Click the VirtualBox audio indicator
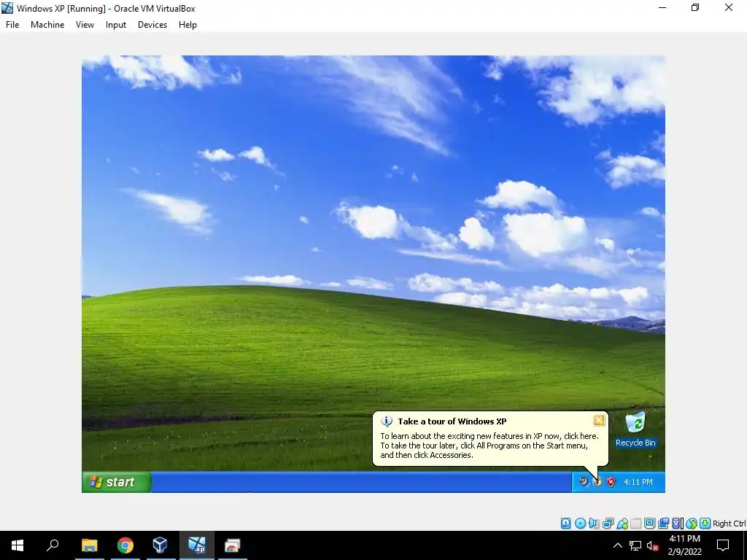747x560 pixels. click(594, 524)
